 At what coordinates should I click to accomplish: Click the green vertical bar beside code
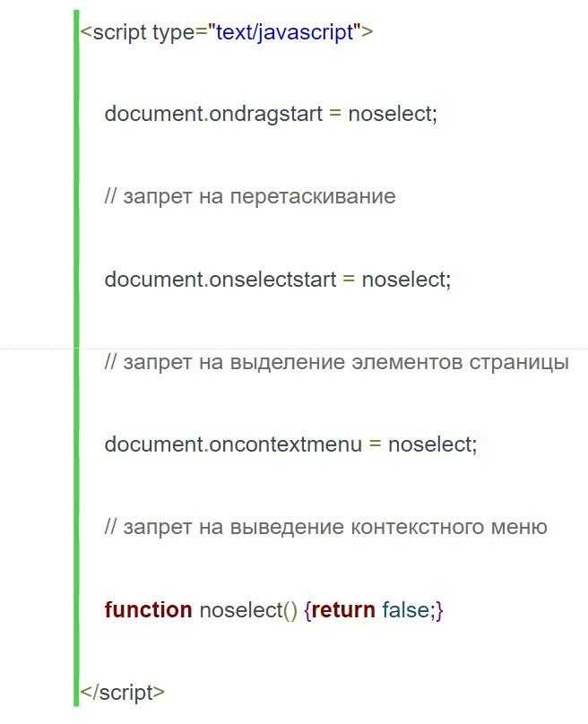point(76,358)
